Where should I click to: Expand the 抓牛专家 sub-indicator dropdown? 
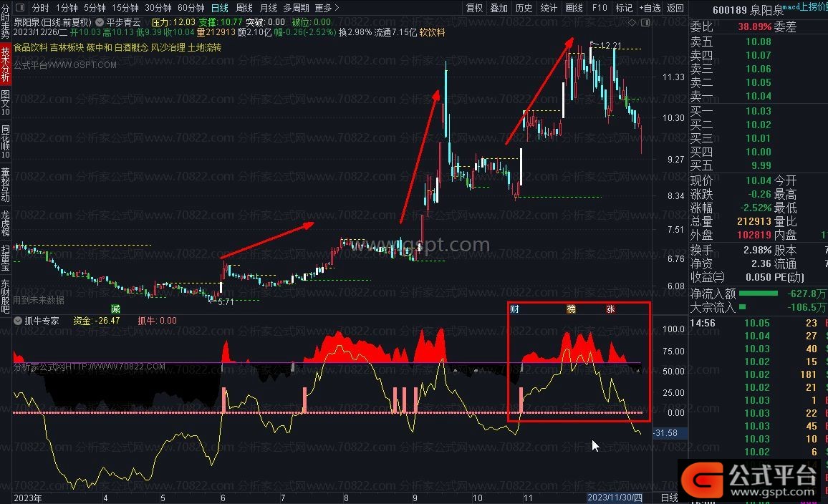coord(18,321)
